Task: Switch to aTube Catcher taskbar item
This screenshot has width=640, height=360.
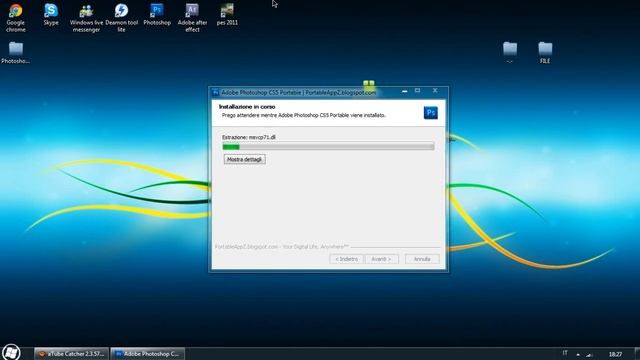Action: pos(71,354)
